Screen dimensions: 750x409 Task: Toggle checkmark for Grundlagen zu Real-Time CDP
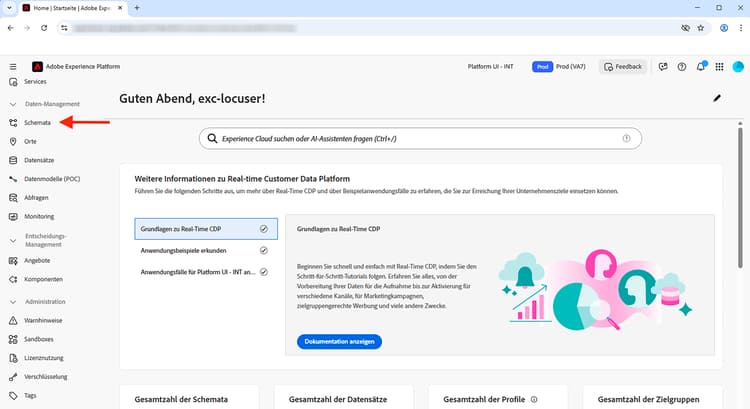264,229
